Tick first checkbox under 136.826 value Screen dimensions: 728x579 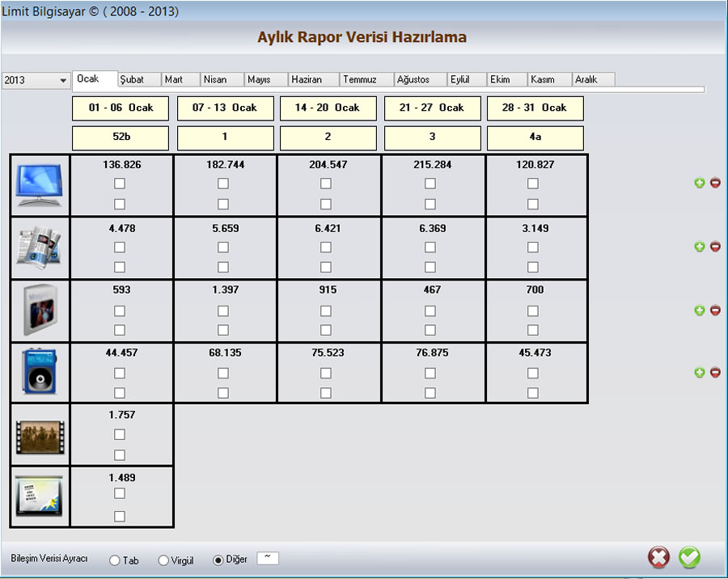pos(120,184)
